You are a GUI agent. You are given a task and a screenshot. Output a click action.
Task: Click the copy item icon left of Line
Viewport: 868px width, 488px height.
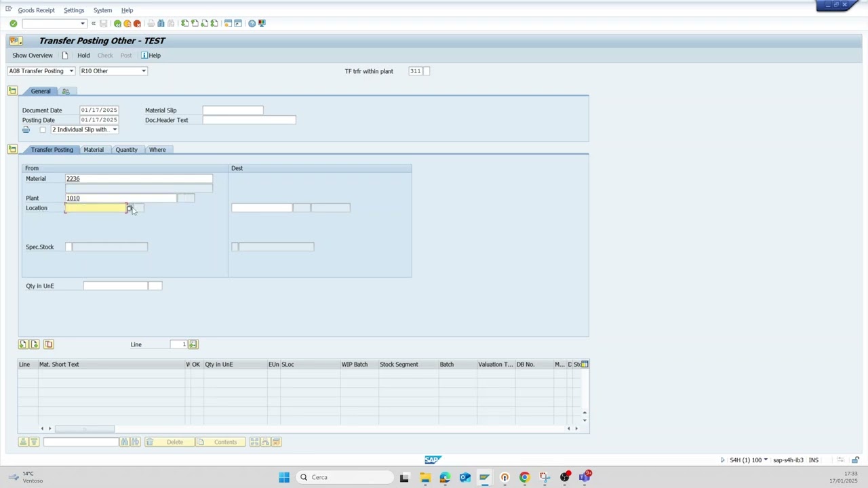click(49, 344)
